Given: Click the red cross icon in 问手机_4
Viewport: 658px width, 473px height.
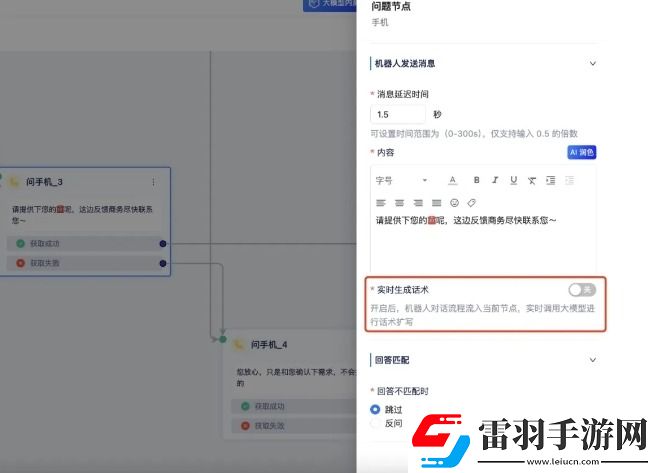Looking at the screenshot, I should point(245,426).
